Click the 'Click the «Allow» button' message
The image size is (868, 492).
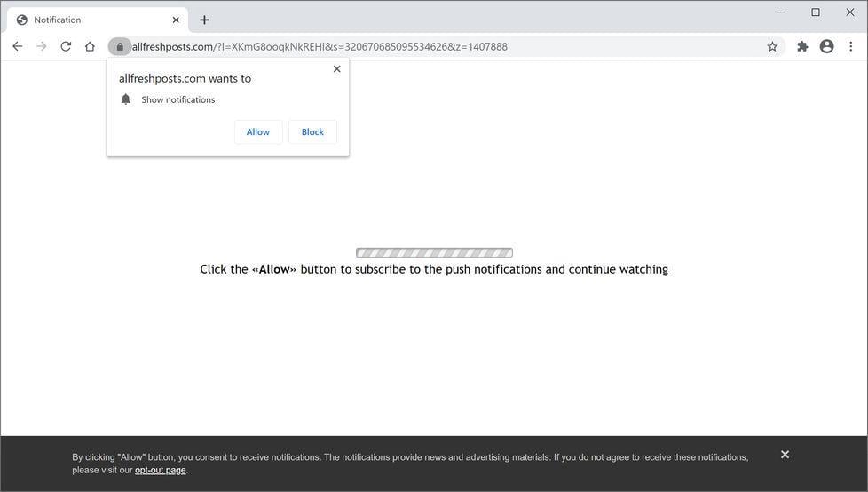point(434,269)
